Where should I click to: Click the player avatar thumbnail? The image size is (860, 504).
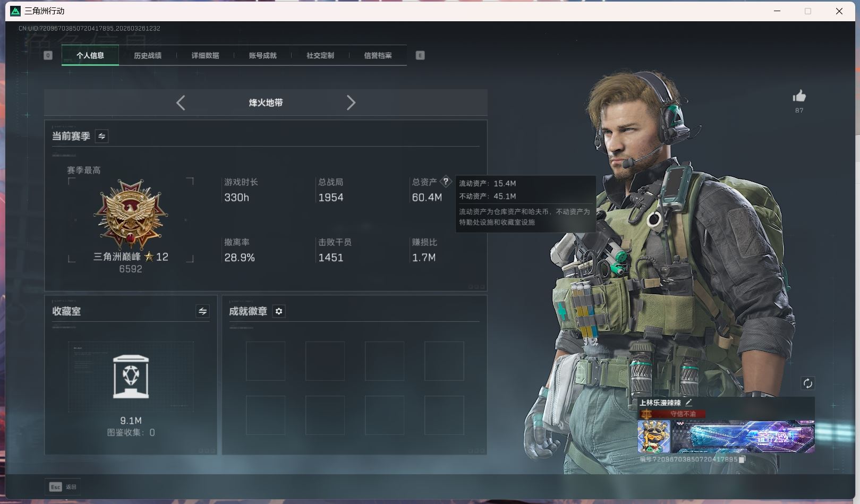(x=654, y=437)
